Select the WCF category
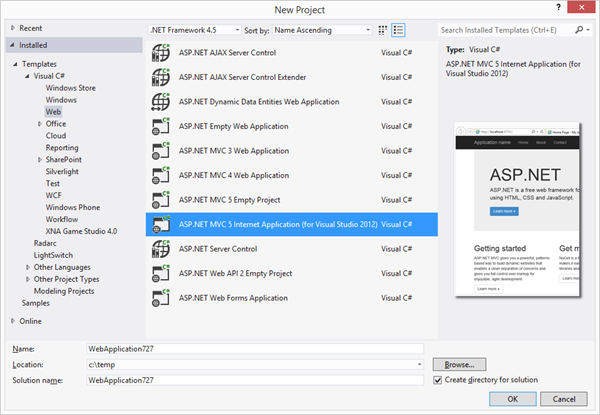 [x=54, y=195]
